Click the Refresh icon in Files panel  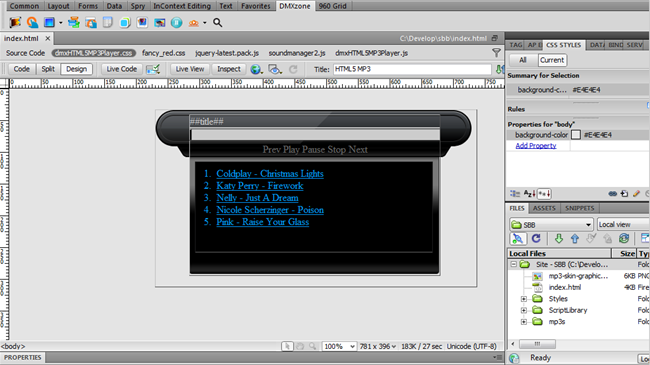coord(536,238)
